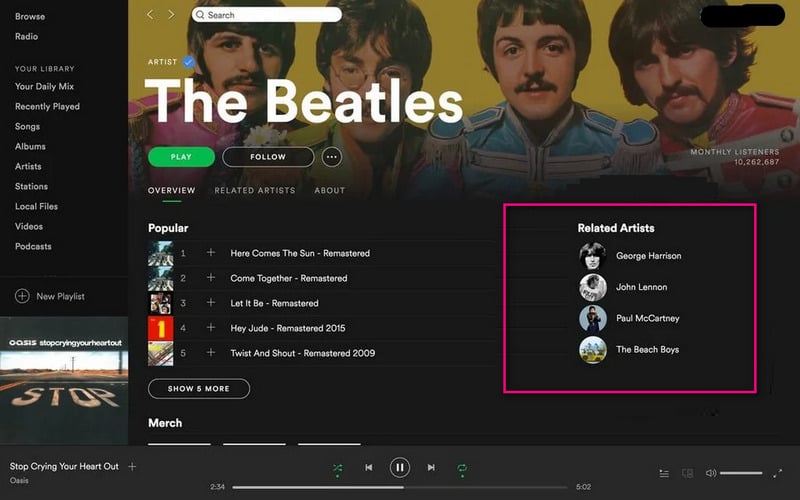800x500 pixels.
Task: Click the Search field
Action: 266,15
